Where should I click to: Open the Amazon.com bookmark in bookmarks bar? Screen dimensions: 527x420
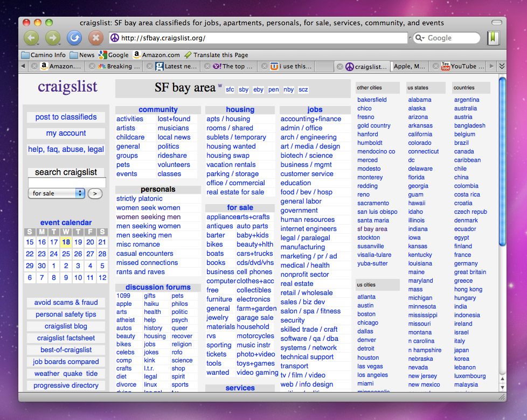click(156, 55)
